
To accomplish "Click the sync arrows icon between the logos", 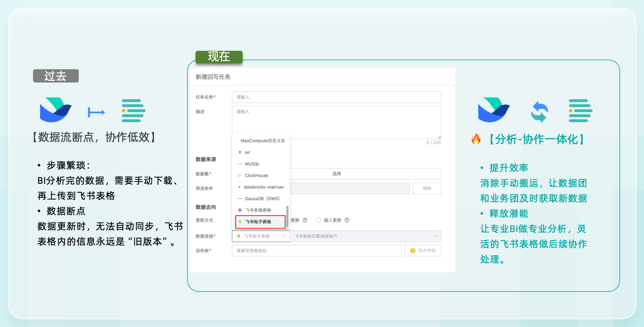I will pos(539,112).
